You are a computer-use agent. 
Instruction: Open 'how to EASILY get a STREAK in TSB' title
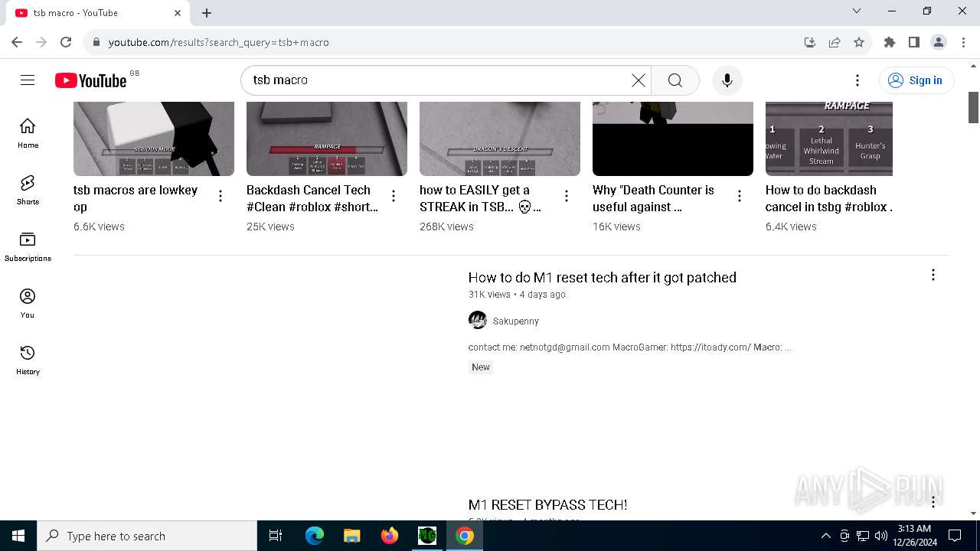480,198
